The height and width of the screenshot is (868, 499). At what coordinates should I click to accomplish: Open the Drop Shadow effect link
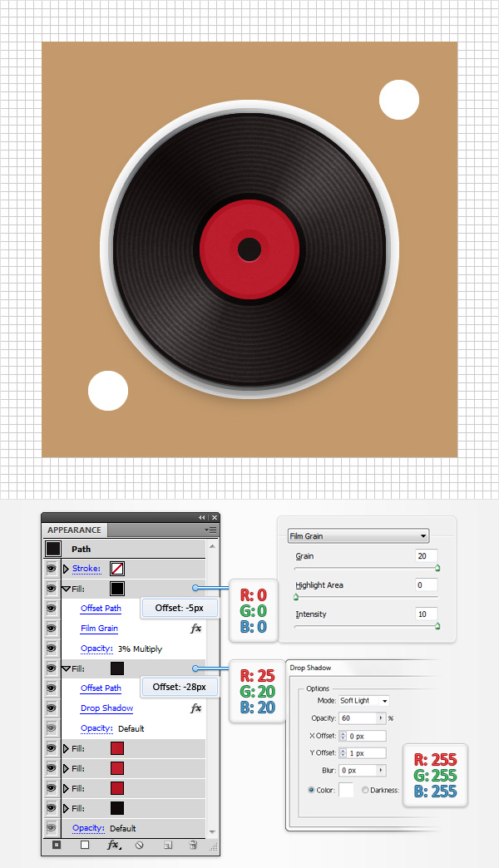[107, 708]
